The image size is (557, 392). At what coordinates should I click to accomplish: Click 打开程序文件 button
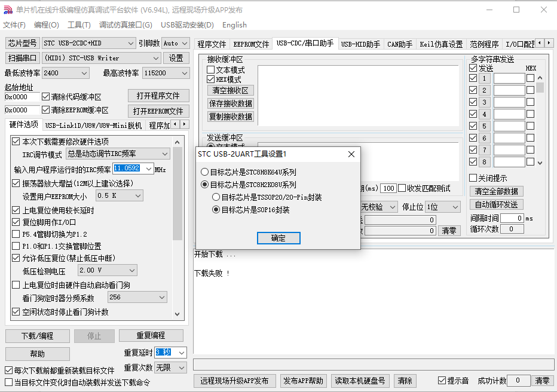pos(158,96)
